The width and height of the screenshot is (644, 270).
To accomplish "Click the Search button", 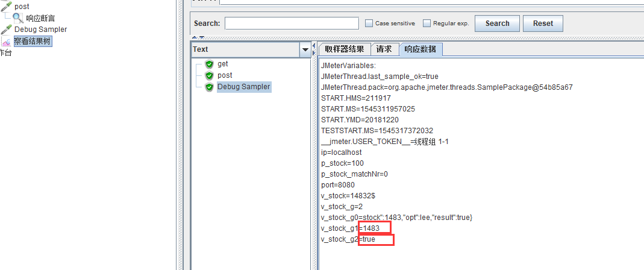I will (497, 24).
